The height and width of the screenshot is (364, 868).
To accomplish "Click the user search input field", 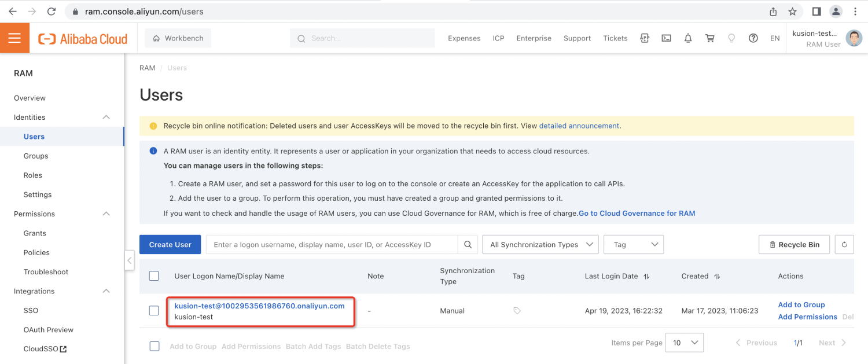I will pos(332,245).
